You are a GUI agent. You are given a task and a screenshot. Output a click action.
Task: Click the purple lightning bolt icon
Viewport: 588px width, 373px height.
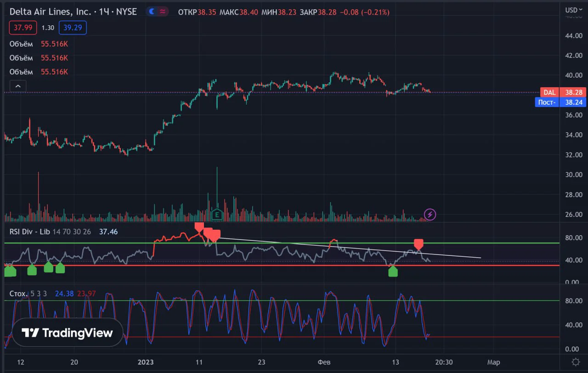[430, 214]
